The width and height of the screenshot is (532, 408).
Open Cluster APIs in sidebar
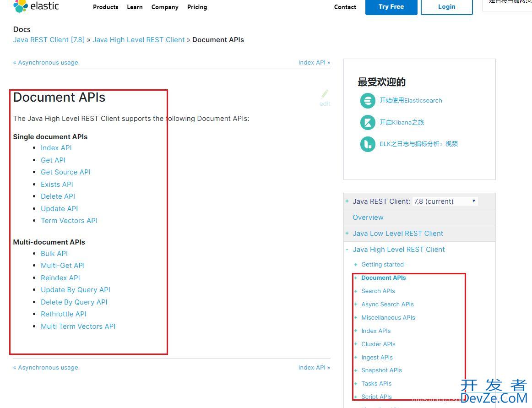pyautogui.click(x=378, y=344)
